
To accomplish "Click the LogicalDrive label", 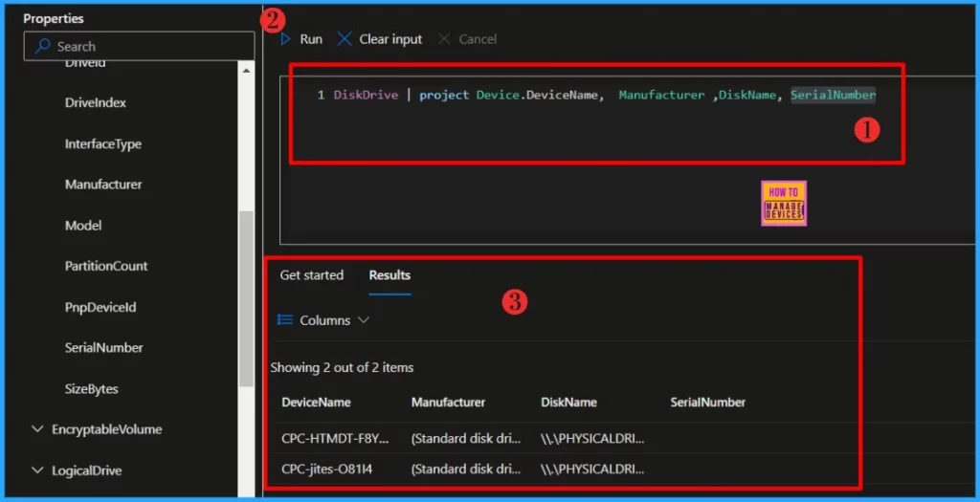I will (x=87, y=470).
